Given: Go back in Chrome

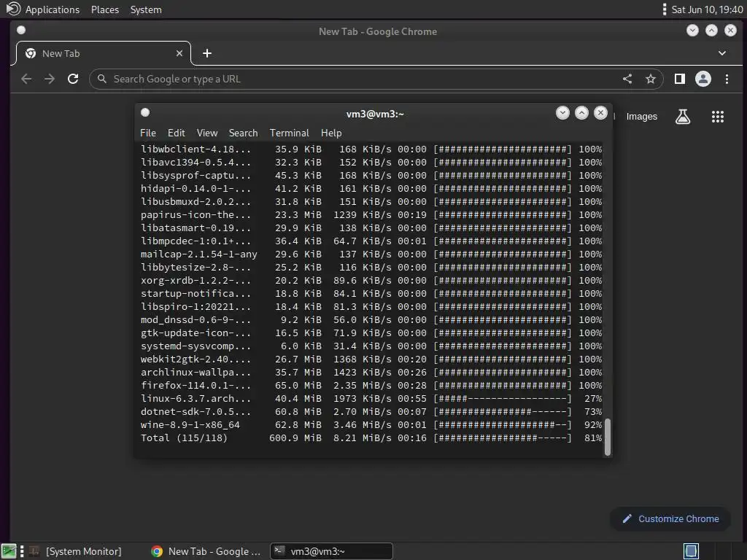Looking at the screenshot, I should (x=26, y=79).
